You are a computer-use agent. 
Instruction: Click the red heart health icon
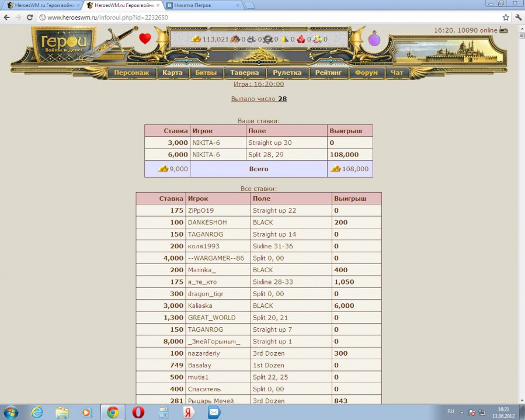145,39
